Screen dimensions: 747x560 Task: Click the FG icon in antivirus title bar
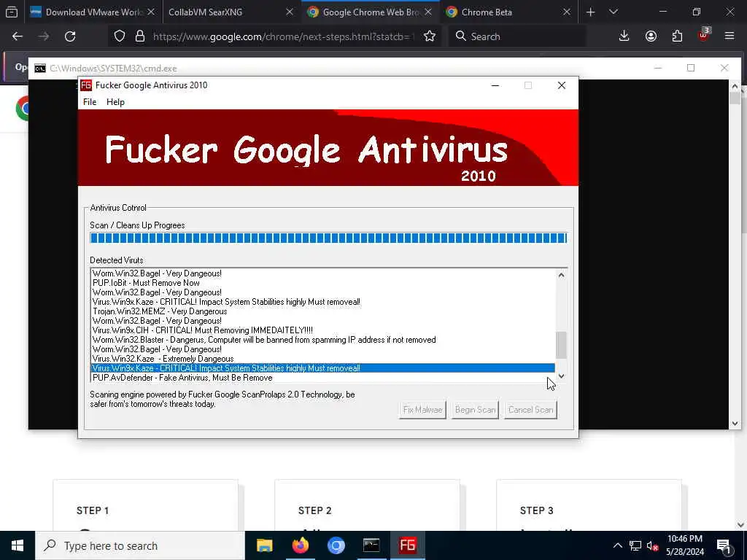click(86, 85)
